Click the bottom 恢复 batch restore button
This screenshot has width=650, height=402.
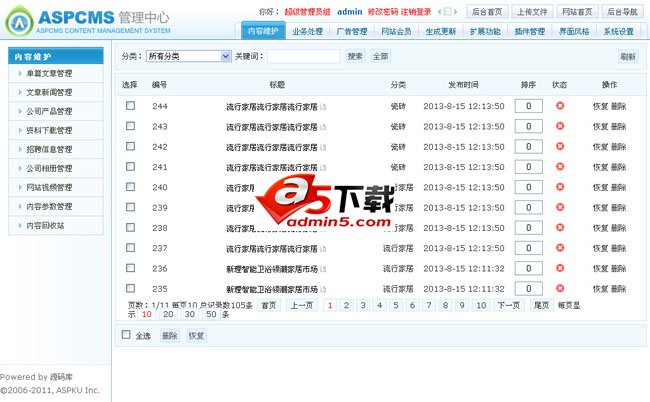(x=196, y=335)
